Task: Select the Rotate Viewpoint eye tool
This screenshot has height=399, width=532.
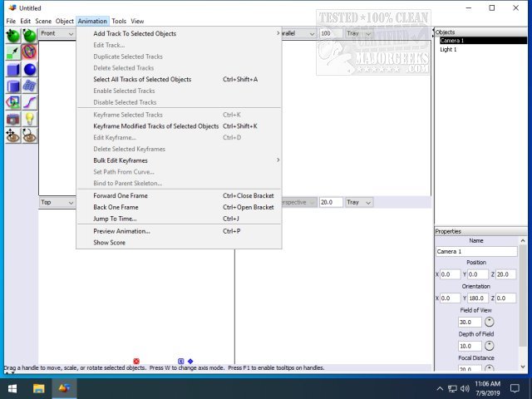Action: point(30,135)
